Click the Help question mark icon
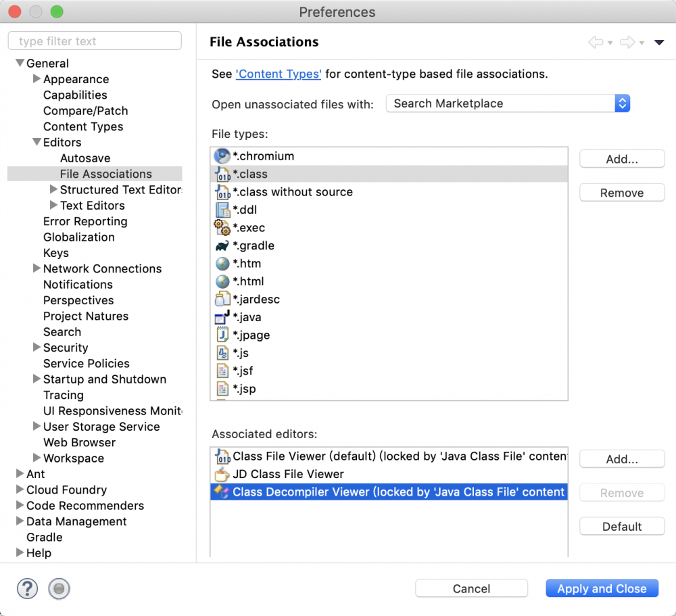 point(27,588)
